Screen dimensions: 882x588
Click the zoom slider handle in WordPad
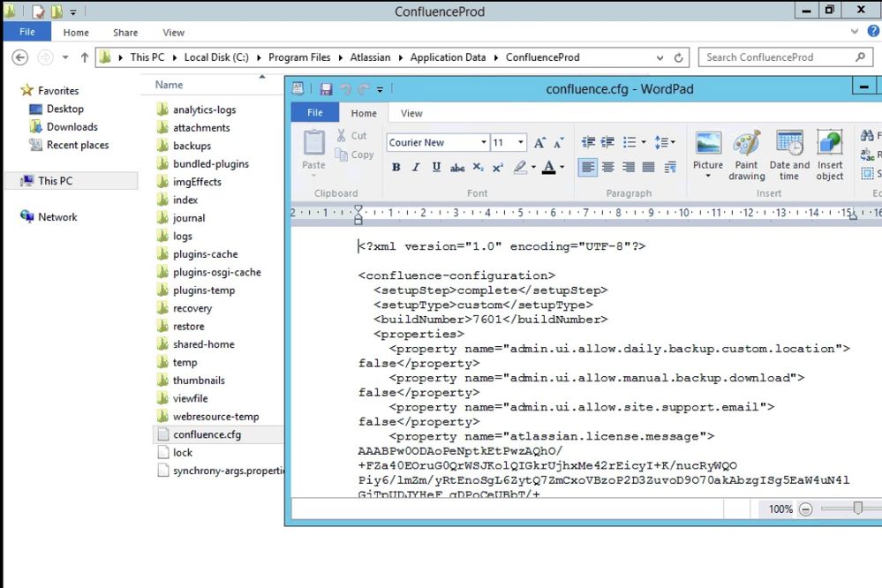(x=857, y=509)
